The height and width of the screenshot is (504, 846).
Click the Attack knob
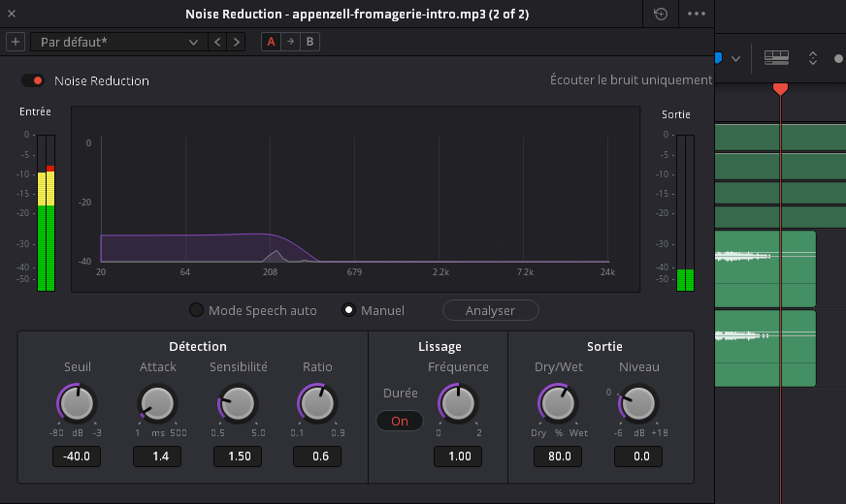(157, 403)
